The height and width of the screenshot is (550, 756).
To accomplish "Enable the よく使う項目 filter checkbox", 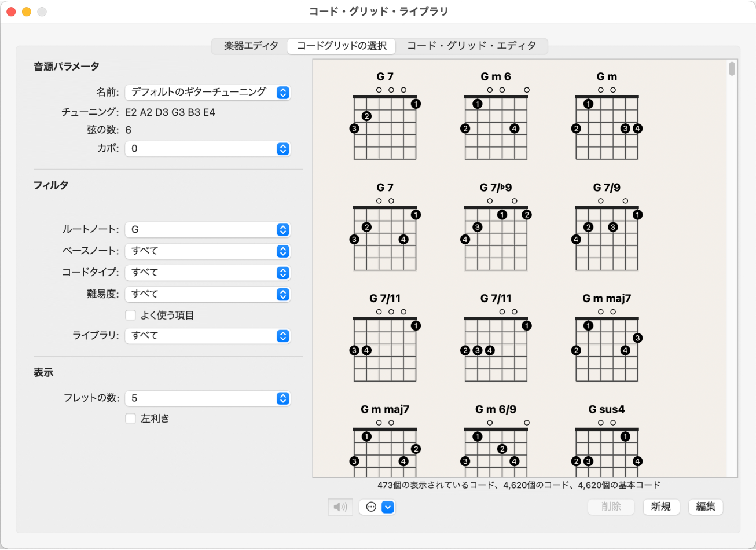I will 130,315.
